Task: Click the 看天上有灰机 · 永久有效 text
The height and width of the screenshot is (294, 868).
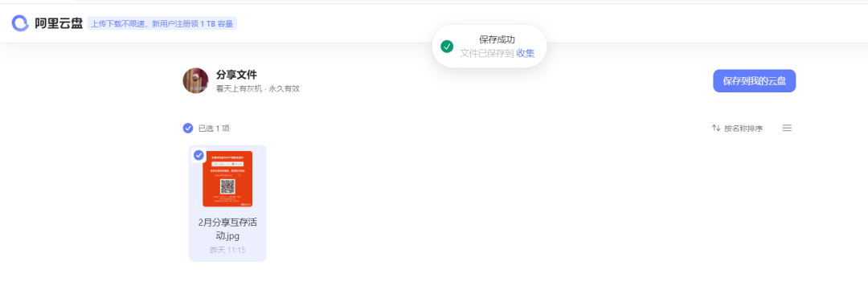Action: (258, 88)
